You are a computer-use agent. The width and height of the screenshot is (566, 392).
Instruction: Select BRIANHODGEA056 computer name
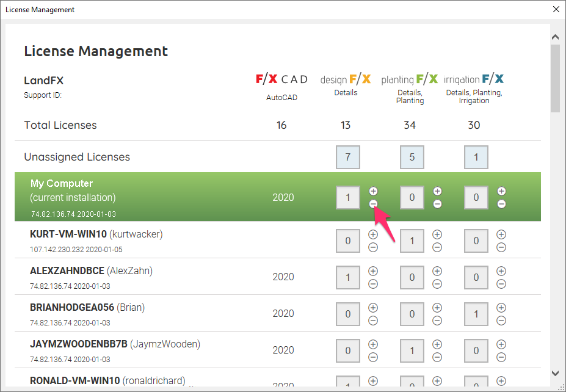72,308
